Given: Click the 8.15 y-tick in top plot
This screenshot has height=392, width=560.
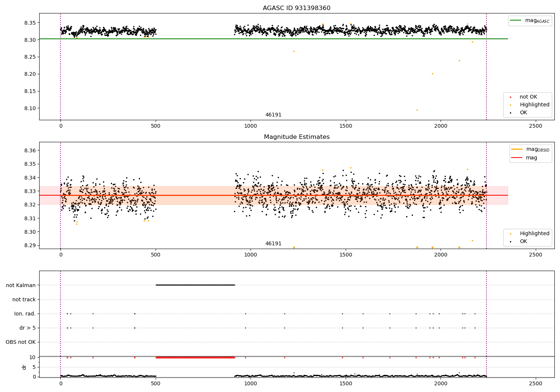Looking at the screenshot, I should (30, 91).
